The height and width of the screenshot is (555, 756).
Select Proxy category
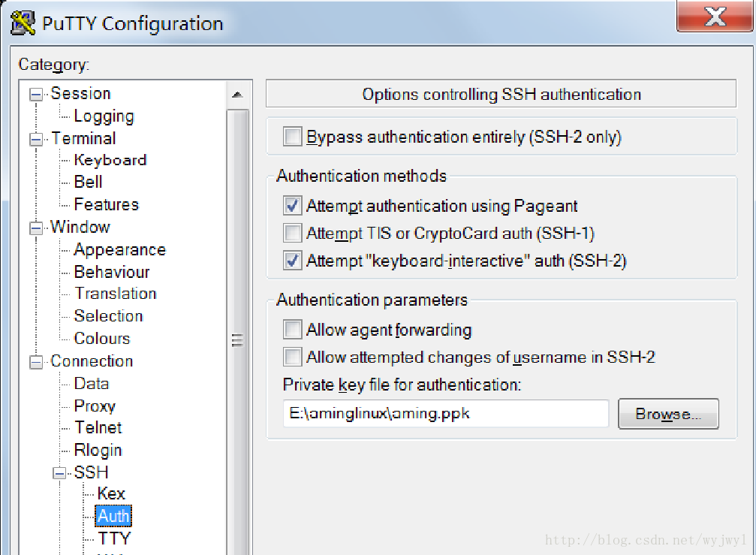click(x=95, y=406)
